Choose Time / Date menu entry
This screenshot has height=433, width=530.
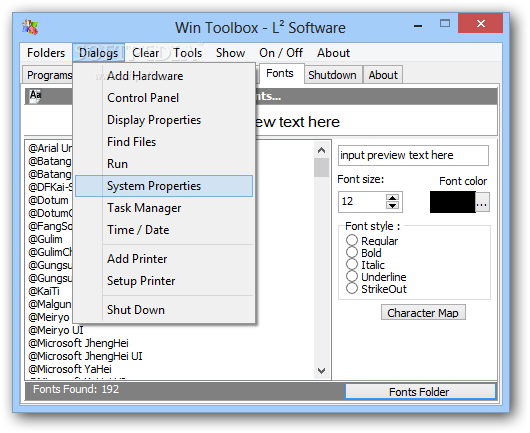coord(164,230)
